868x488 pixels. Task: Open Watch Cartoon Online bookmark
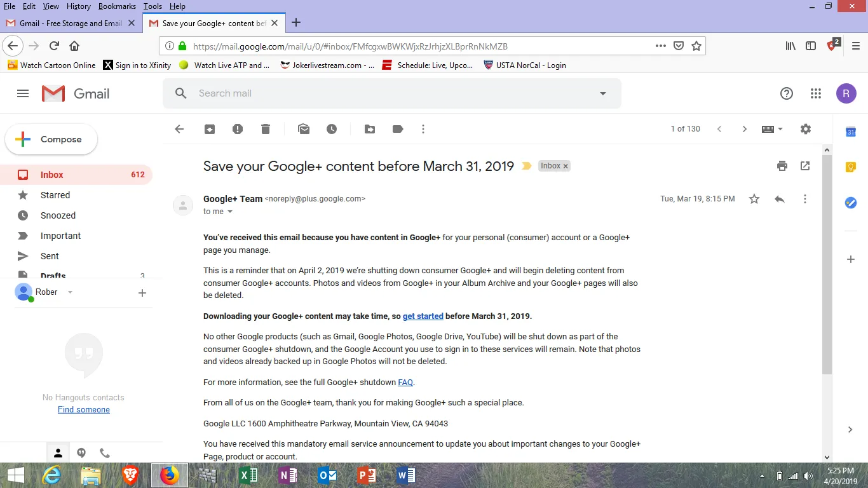tap(51, 65)
